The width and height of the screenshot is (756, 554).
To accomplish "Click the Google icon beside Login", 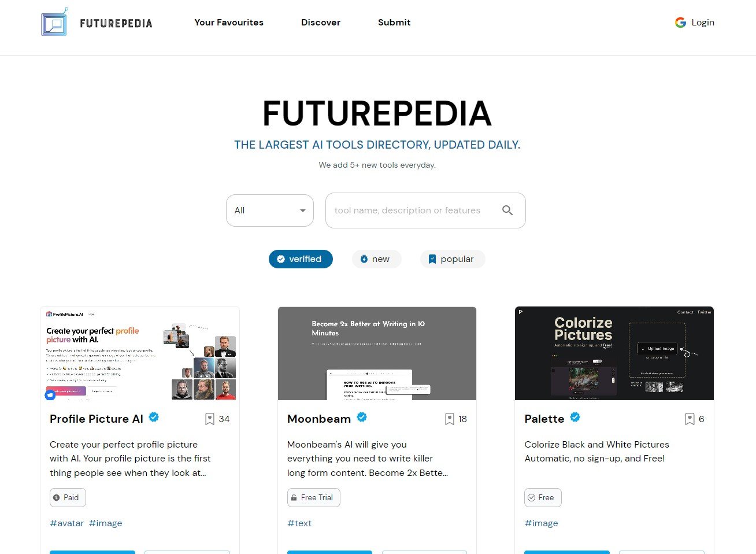I will coord(680,23).
